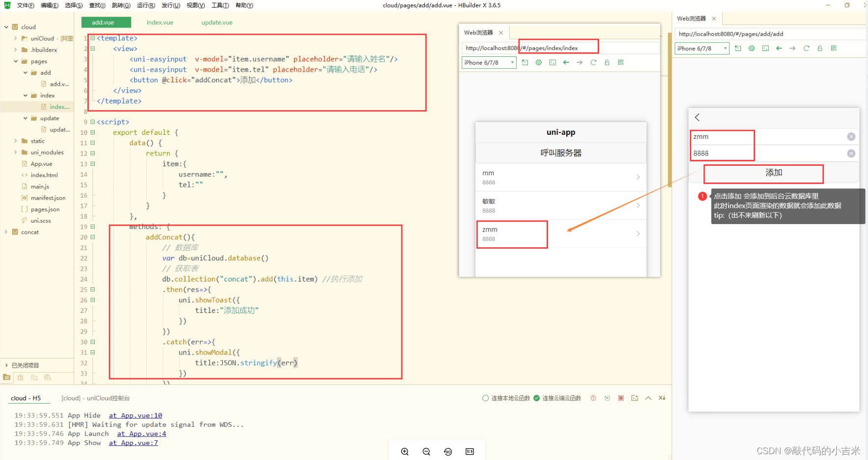Open the 敏敏 contact row
This screenshot has width=868, height=460.
point(561,205)
